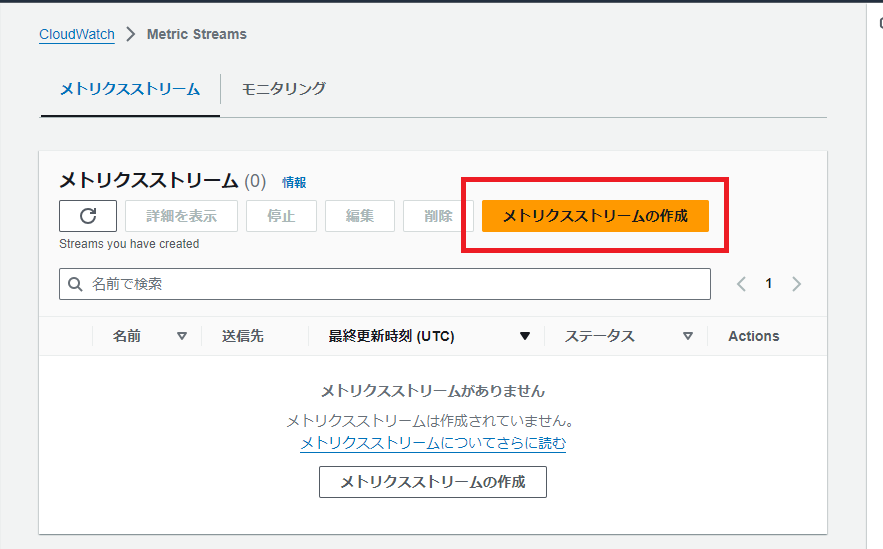Click the 詳細を表示 button

pos(181,216)
